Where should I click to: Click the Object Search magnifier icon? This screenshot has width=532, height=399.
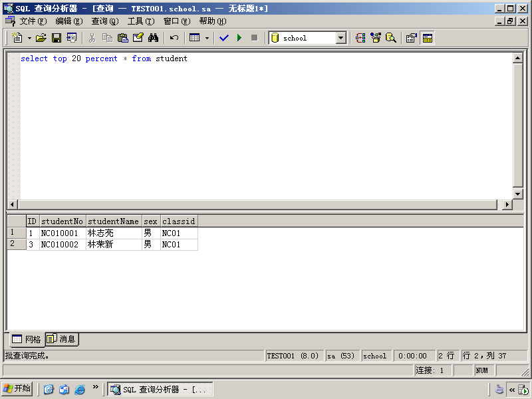click(x=391, y=38)
